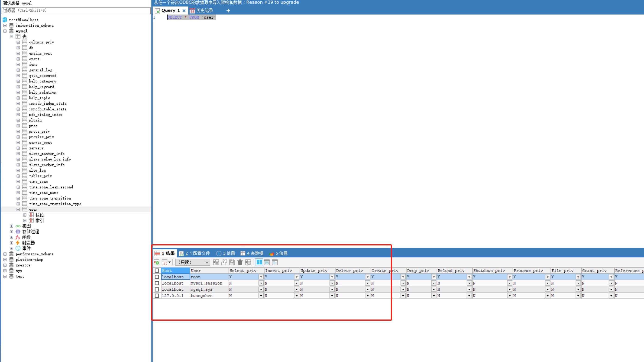This screenshot has width=644, height=362.
Task: Click the filter input field 过滤器
Action: tap(76, 10)
